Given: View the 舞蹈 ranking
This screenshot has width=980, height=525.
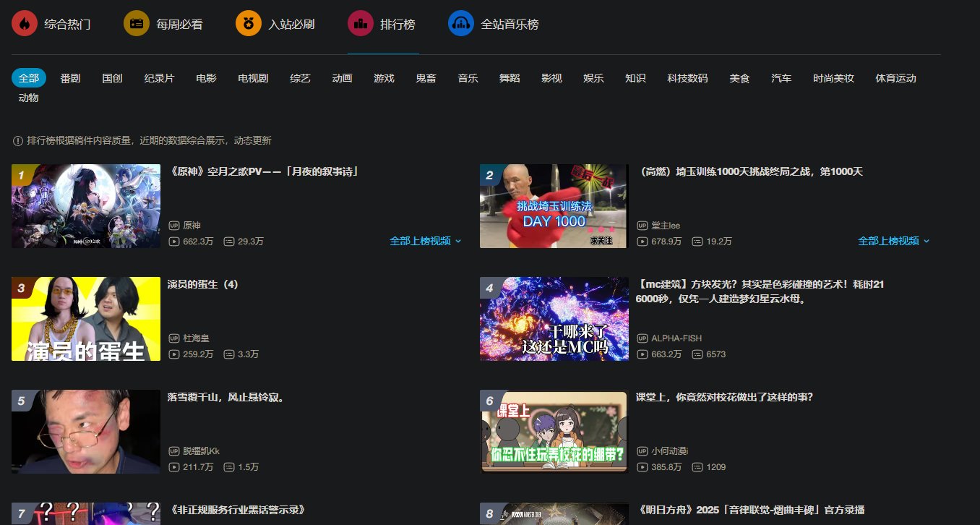Looking at the screenshot, I should click(510, 78).
